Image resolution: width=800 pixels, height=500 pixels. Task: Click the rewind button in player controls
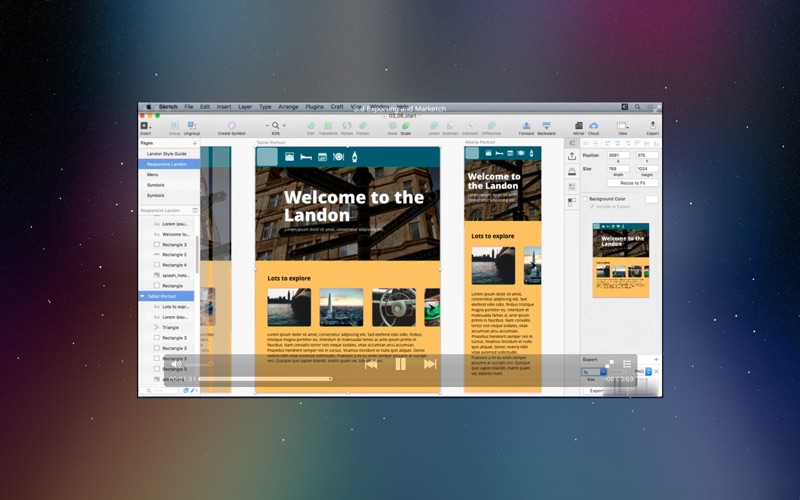click(x=371, y=364)
